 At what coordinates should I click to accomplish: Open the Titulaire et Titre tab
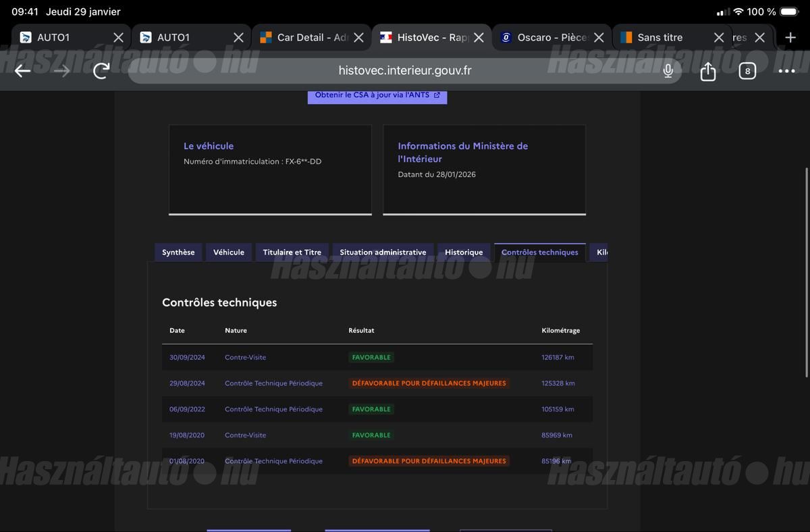tap(292, 252)
